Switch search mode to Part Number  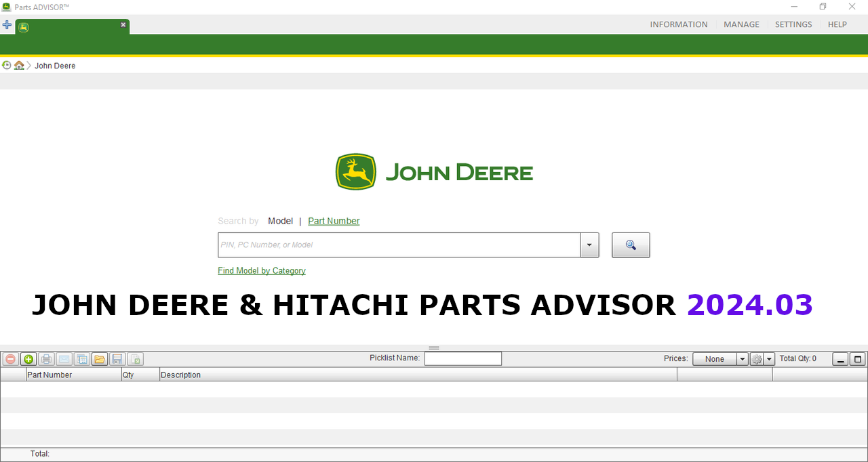333,221
